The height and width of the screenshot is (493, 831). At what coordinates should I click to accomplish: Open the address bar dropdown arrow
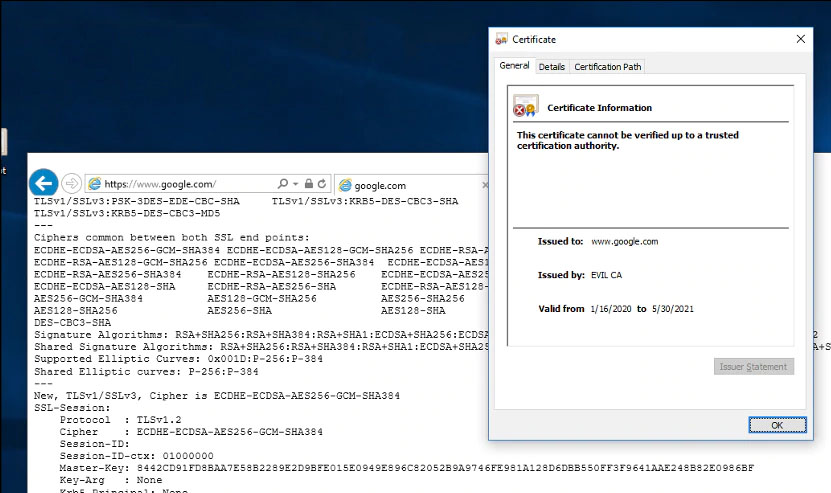coord(296,184)
